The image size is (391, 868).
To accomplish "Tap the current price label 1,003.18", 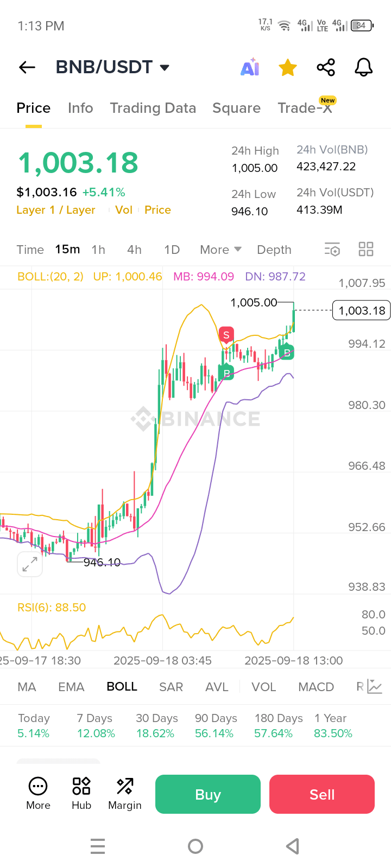I will pos(362,310).
